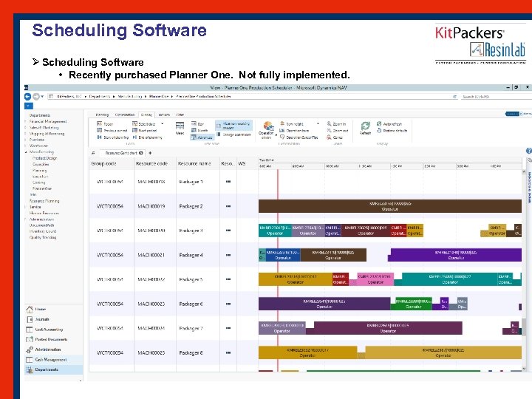Click the long purple bar on Packager 6
532x399 pixels.
[324, 304]
